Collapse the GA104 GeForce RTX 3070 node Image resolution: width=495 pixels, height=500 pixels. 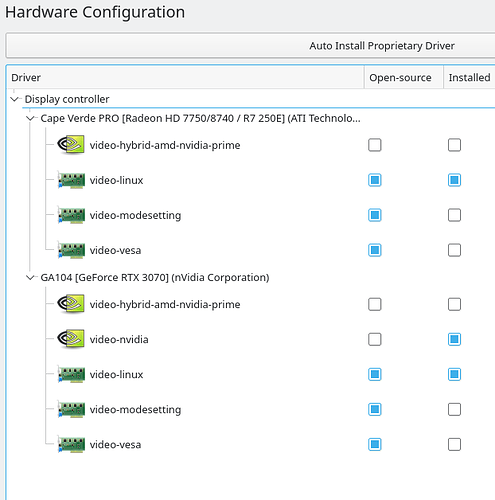(x=30, y=277)
